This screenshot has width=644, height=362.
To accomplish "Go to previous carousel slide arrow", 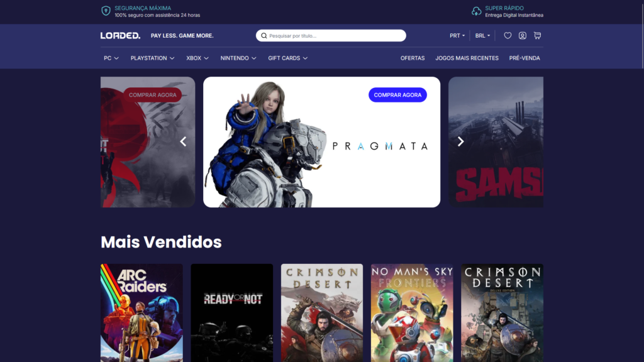I will pos(183,141).
